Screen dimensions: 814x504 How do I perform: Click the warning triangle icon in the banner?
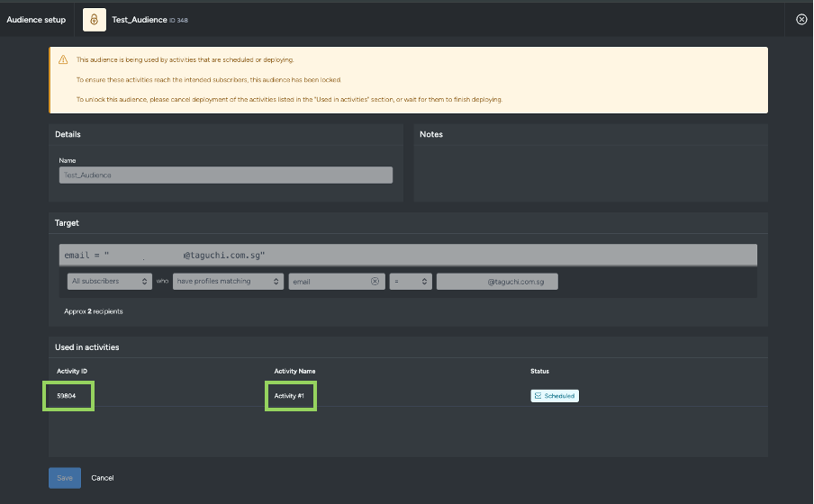pos(63,60)
